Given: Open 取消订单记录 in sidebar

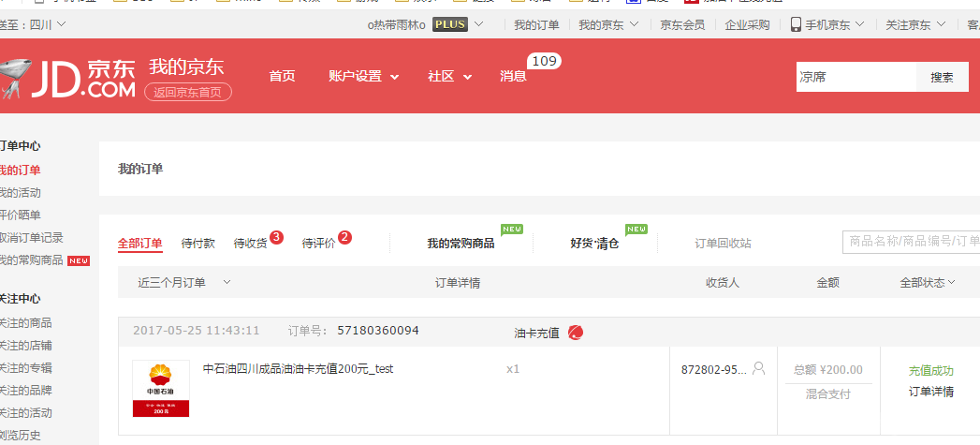Looking at the screenshot, I should point(31,237).
